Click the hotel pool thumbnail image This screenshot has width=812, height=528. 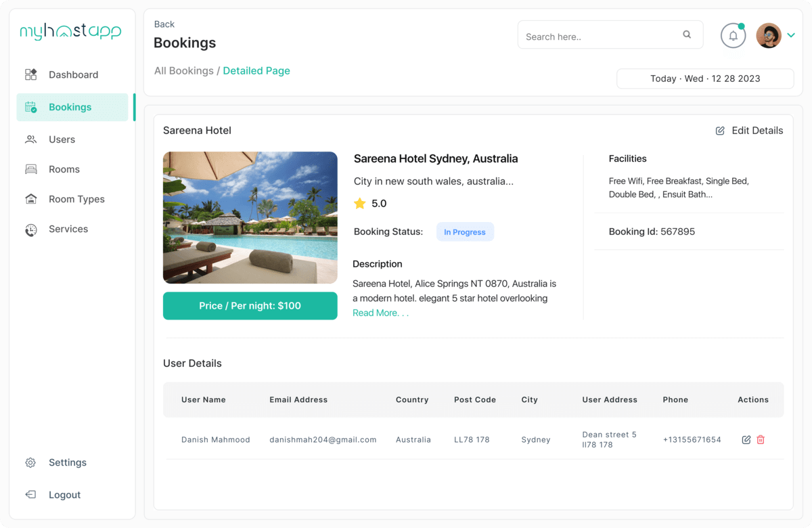pos(250,217)
